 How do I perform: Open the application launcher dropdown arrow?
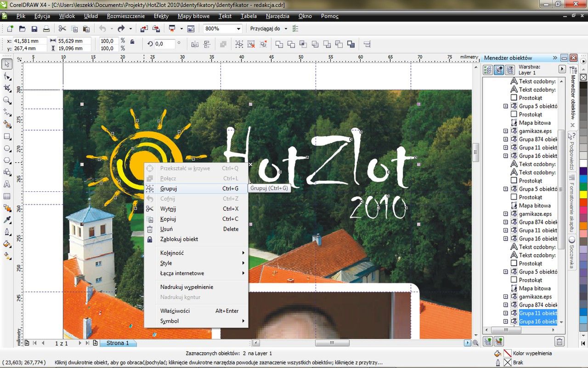(x=181, y=29)
